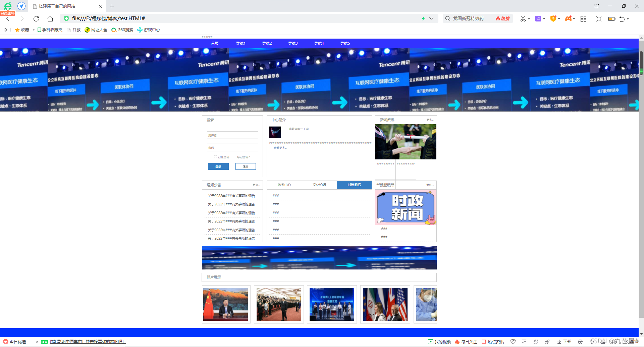
Task: Click 查看更多 in 中心简介
Action: click(280, 148)
